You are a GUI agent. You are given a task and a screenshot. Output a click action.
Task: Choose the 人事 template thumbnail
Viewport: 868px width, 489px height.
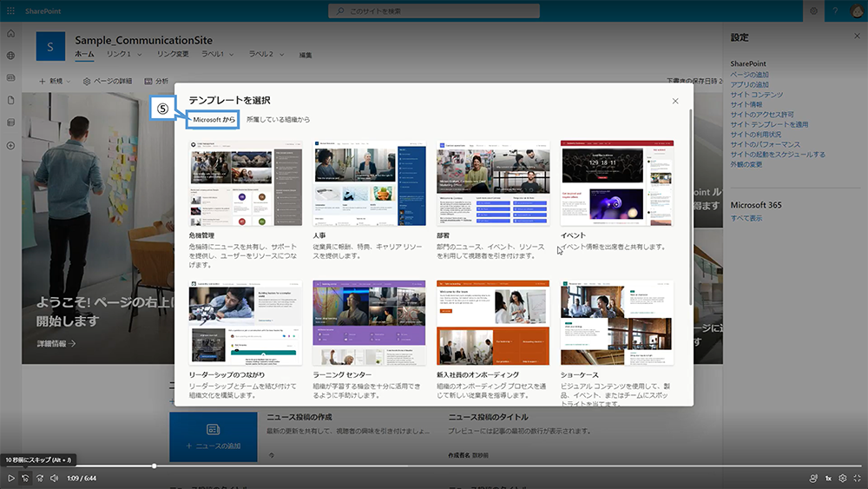coord(369,182)
